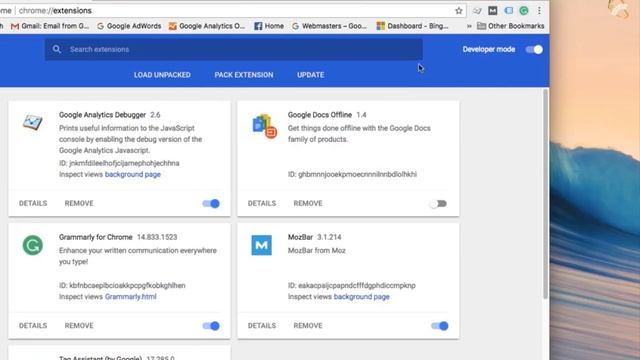
Task: Click the blue extension icon beside Grammarly
Action: [508, 11]
